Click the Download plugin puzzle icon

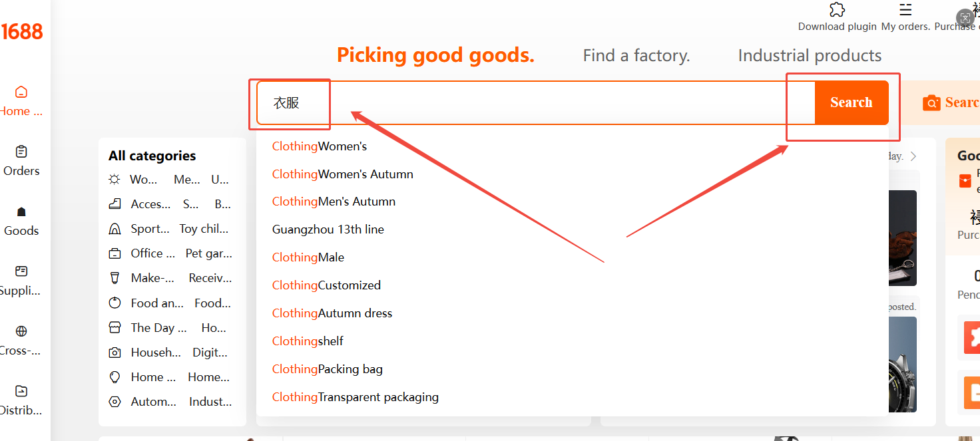[x=837, y=10]
